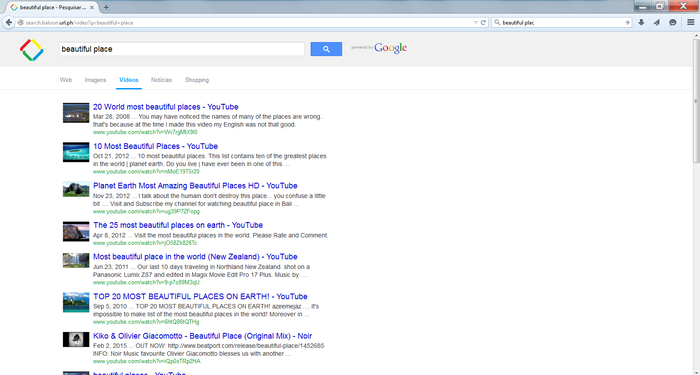Select the beautiful place - Pesquisar tab
Screen dimensions: 700x375
(x=52, y=8)
